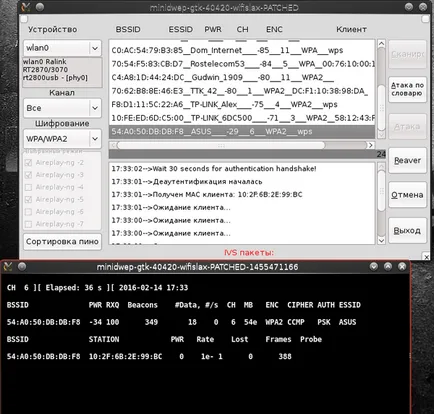Click the round button beside terminal title icon
Viewport: 434px width, 414px height.
click(22, 266)
